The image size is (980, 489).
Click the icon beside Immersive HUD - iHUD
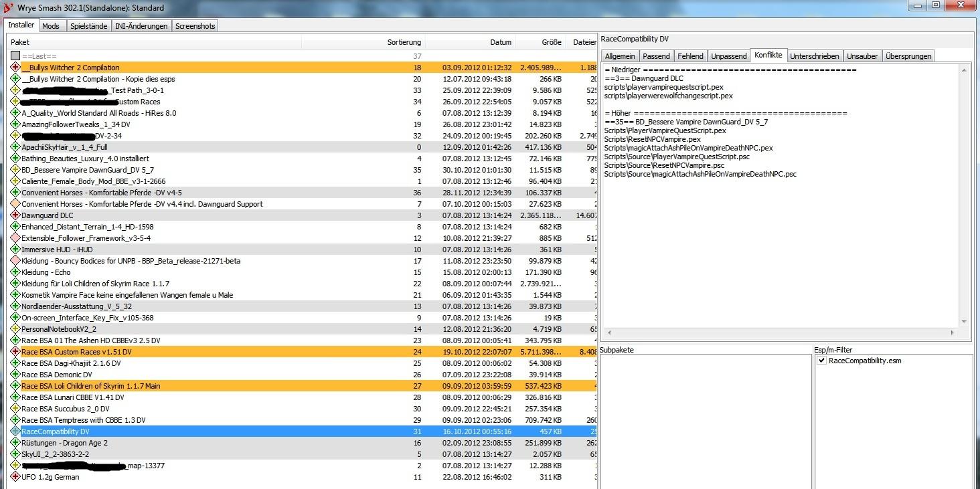click(15, 250)
